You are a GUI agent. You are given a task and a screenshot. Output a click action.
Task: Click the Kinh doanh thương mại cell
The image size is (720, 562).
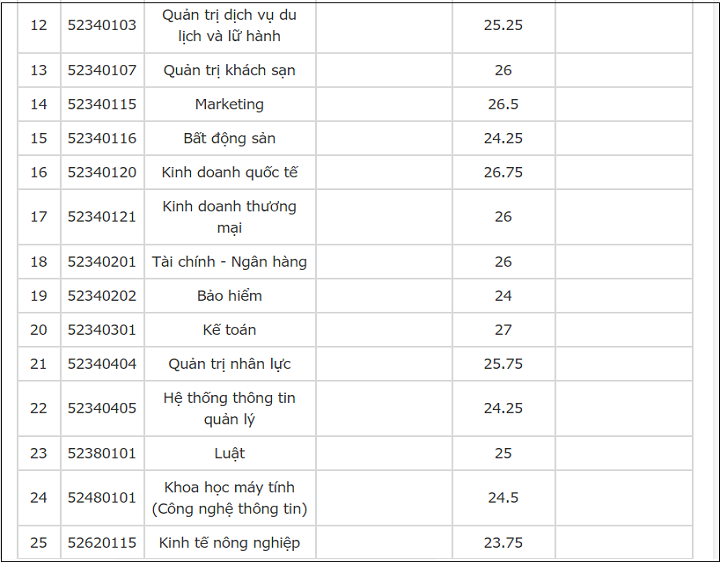click(229, 217)
